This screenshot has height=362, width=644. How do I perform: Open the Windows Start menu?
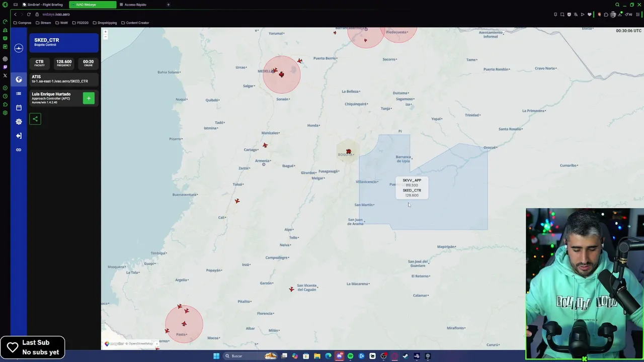point(216,356)
